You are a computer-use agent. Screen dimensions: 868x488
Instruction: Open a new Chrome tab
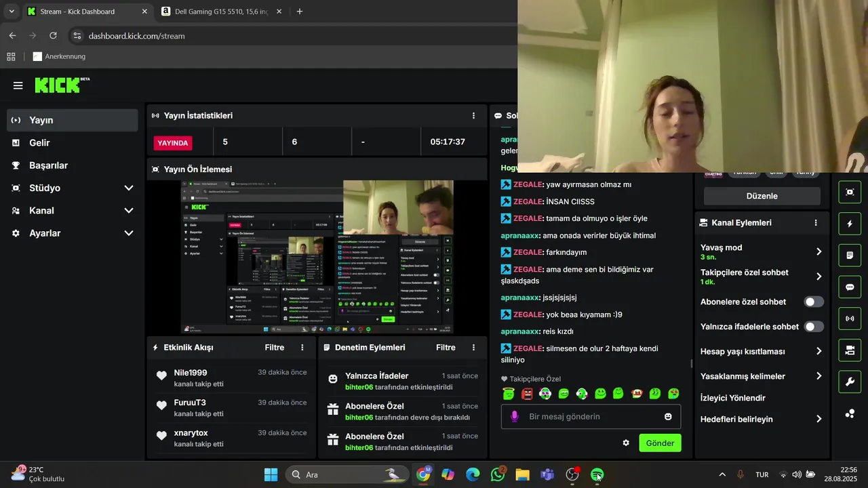coord(300,12)
